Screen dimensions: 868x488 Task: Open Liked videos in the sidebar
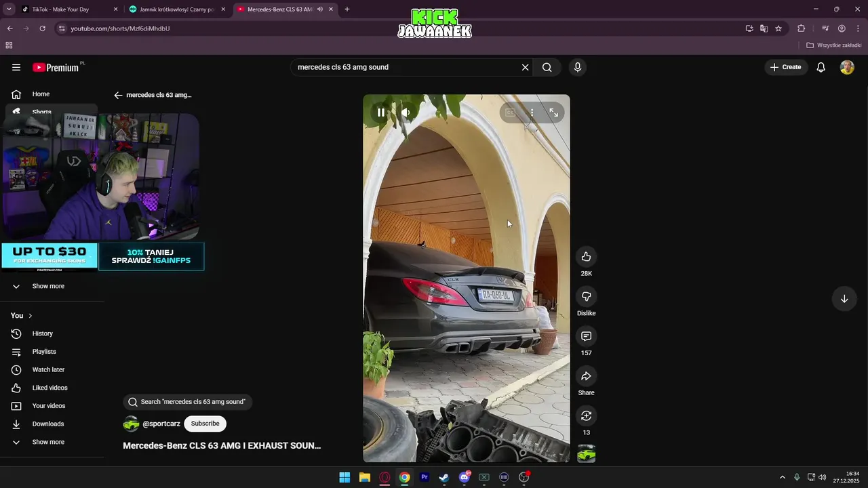[x=53, y=388]
